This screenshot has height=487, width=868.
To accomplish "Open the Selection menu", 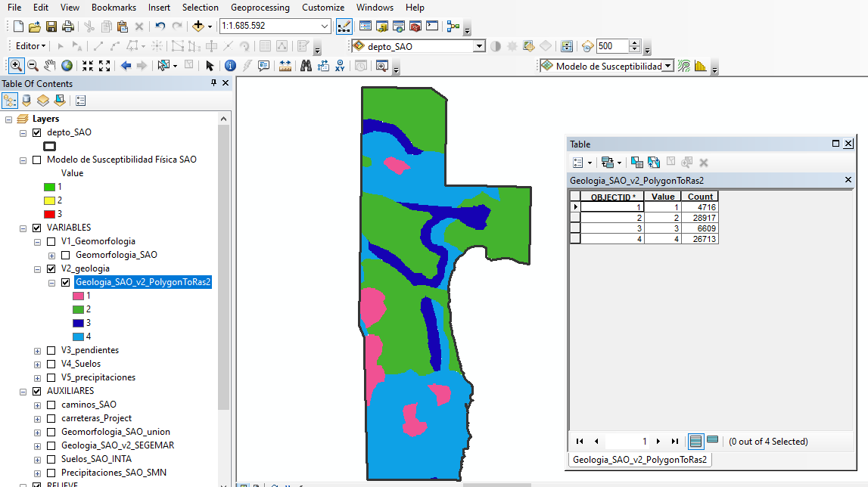I will coord(201,8).
